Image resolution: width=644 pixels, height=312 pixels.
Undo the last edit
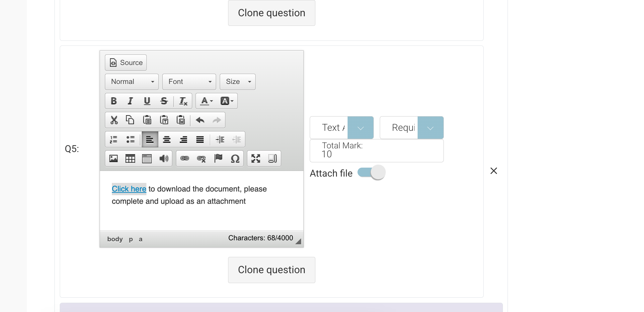[x=200, y=120]
